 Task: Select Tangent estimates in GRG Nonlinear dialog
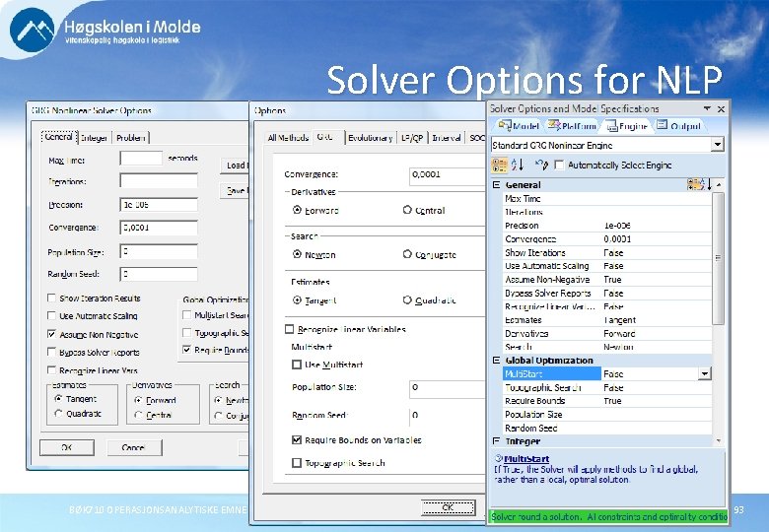(x=59, y=399)
